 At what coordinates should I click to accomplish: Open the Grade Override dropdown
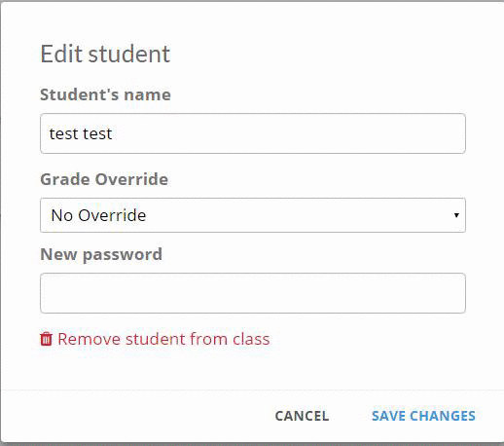tap(253, 215)
